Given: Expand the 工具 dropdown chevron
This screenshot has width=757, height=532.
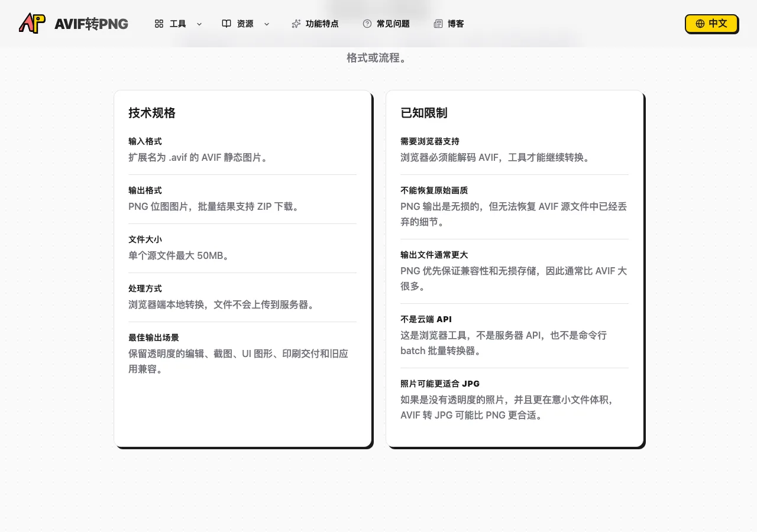Looking at the screenshot, I should click(199, 24).
